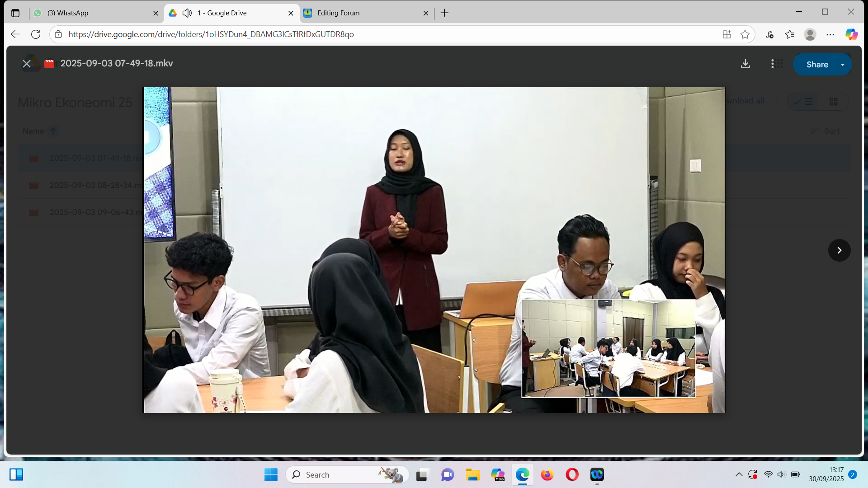Play the video in the preview
Viewport: 868px width, 488px height.
coord(434,250)
